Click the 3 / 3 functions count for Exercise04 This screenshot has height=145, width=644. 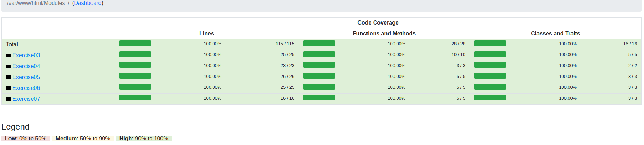point(461,66)
